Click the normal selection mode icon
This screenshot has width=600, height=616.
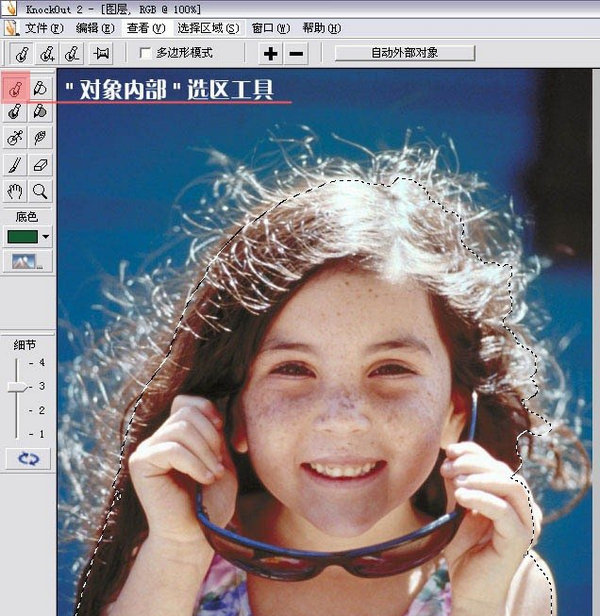tap(22, 53)
